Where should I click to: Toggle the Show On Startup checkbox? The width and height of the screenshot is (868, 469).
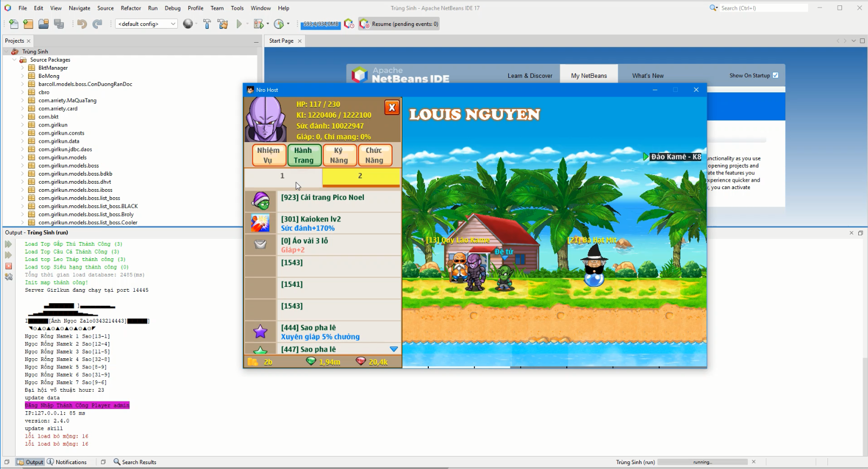tap(776, 75)
